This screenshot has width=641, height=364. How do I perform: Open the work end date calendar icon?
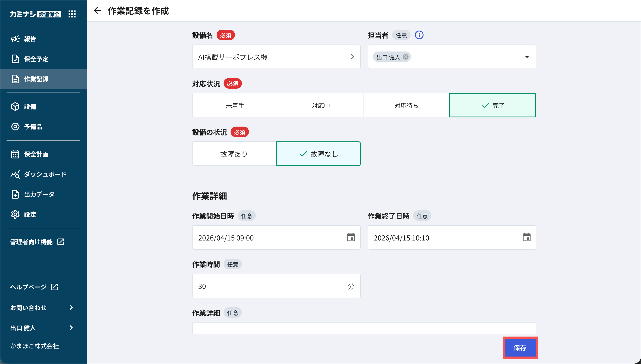click(526, 237)
